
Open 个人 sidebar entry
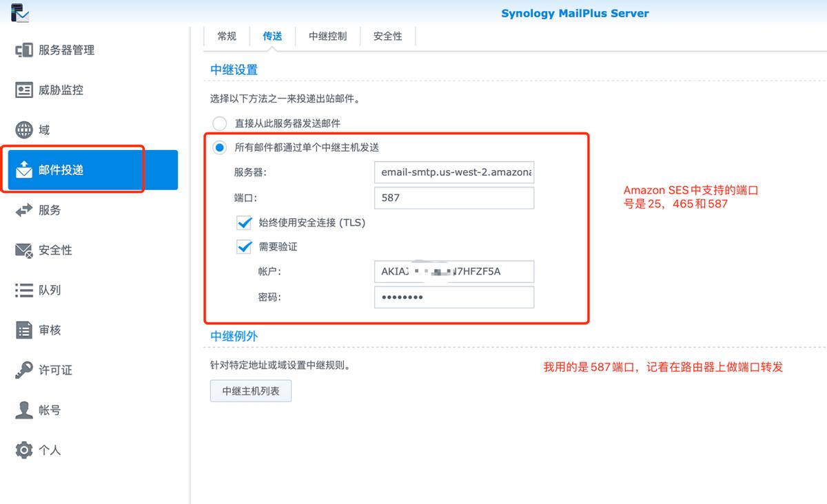[93, 450]
